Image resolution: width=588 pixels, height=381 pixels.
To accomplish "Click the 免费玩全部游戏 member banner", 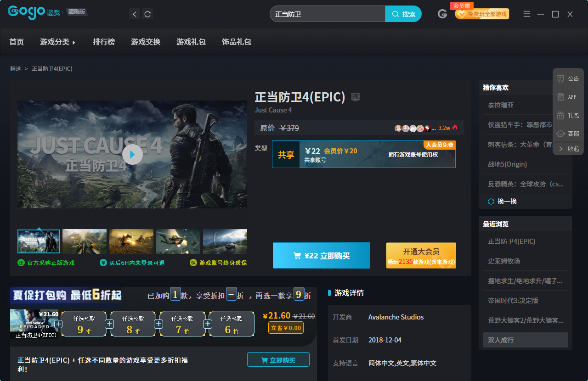I will [x=482, y=14].
